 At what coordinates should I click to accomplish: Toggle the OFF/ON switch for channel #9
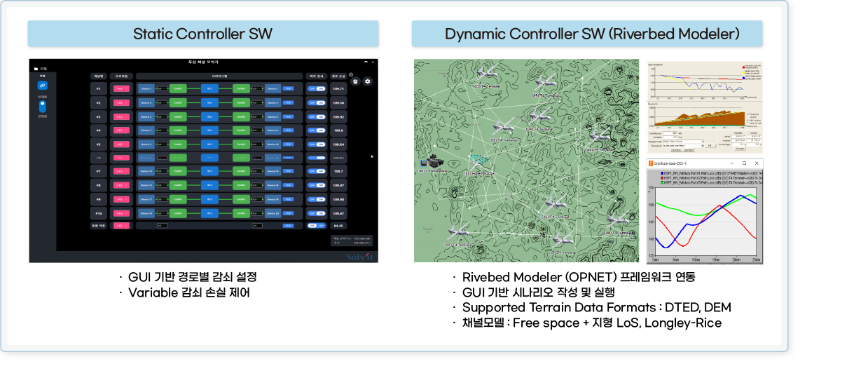(x=317, y=199)
